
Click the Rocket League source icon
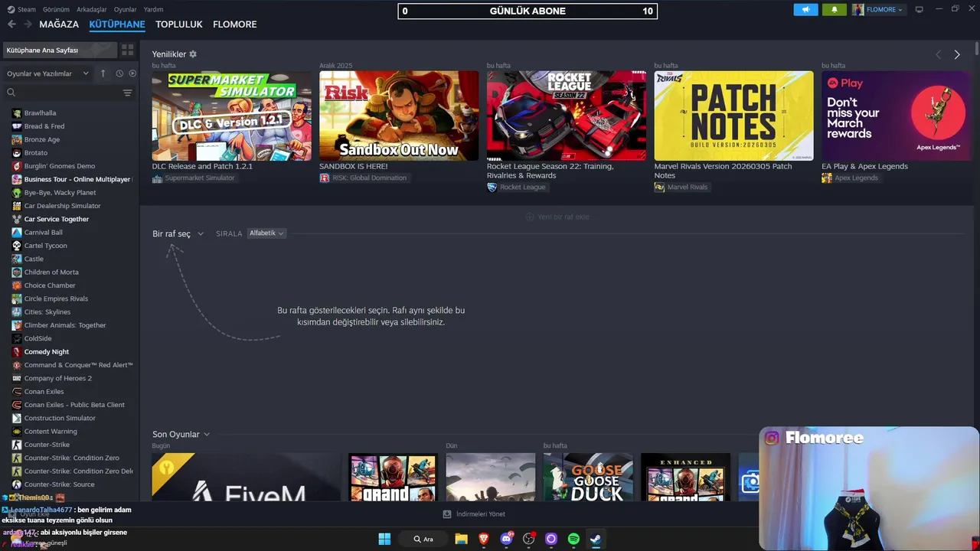pos(492,187)
